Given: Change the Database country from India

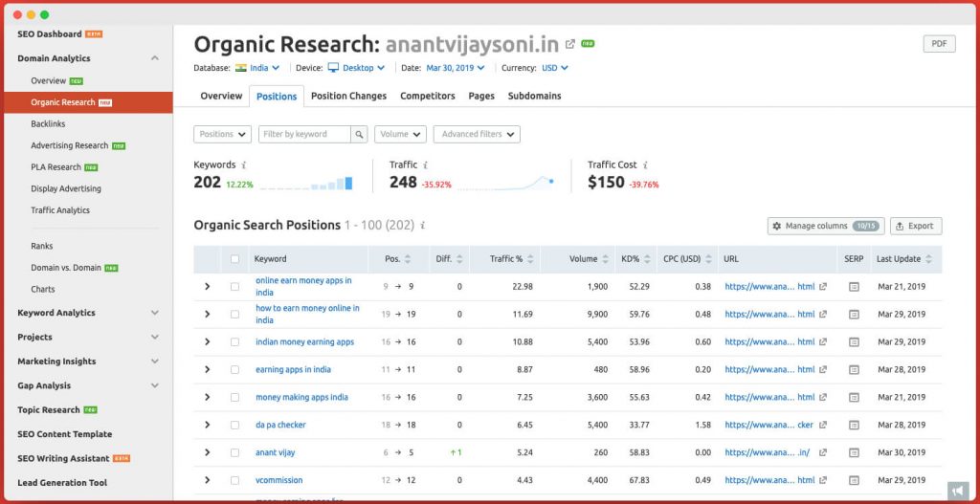Looking at the screenshot, I should 257,68.
